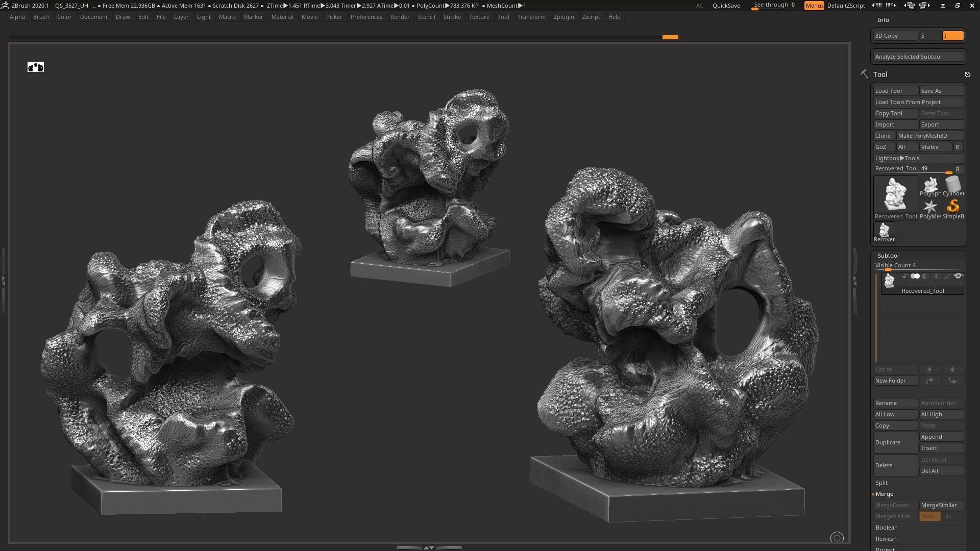Collapse the Subtool section header
This screenshot has height=551, width=980.
click(888, 256)
